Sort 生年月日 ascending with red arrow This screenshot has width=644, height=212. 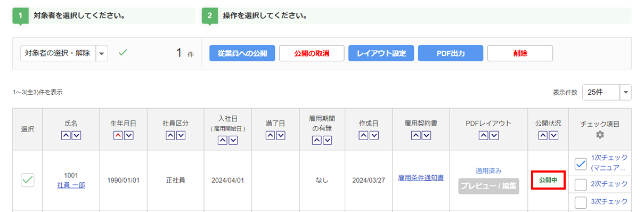coord(118,135)
